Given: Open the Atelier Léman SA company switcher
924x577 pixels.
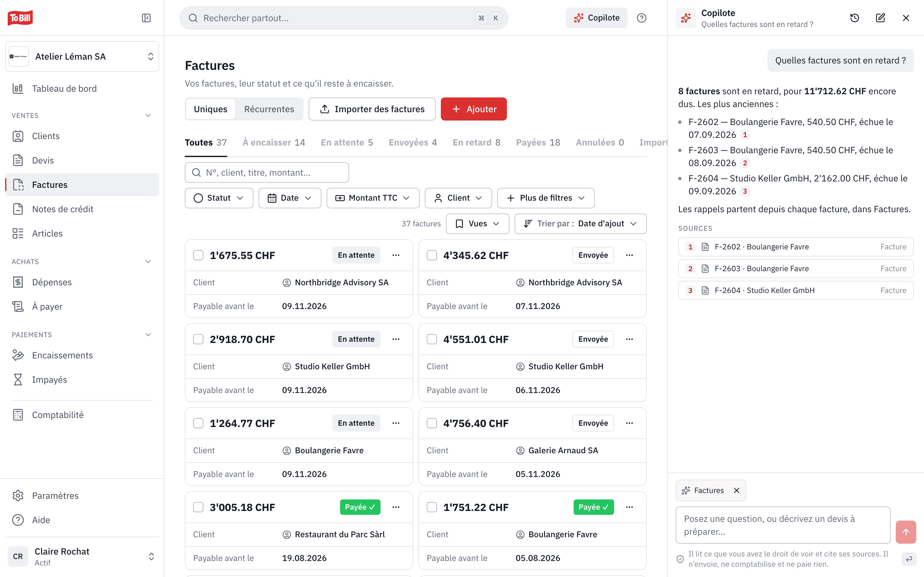Looking at the screenshot, I should (x=82, y=56).
